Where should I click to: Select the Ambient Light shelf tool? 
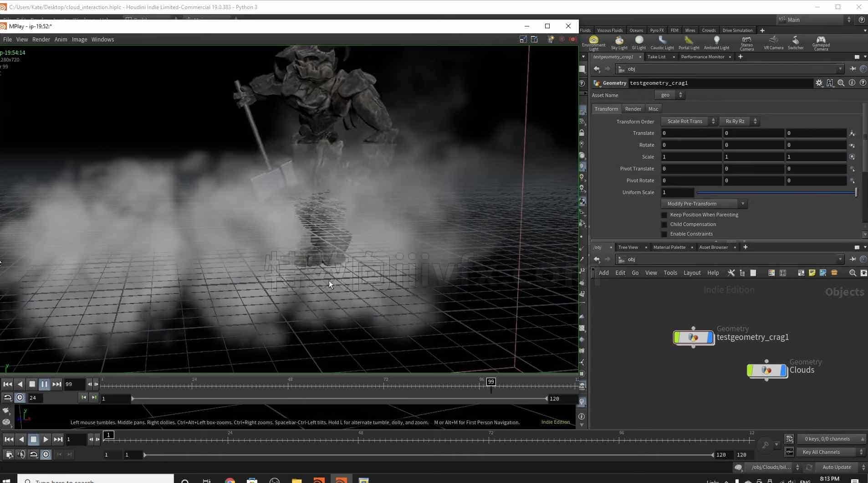tap(716, 43)
